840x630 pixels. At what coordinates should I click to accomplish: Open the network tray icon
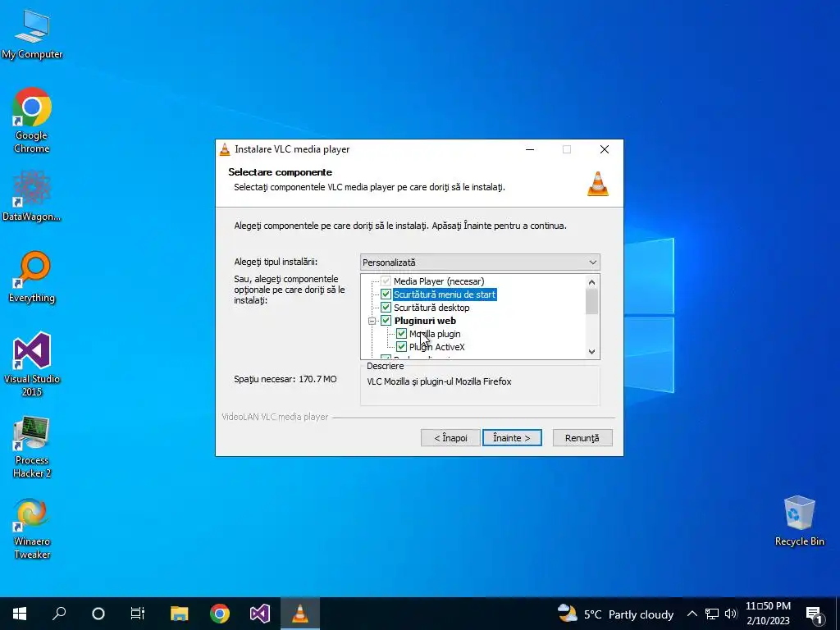click(712, 614)
